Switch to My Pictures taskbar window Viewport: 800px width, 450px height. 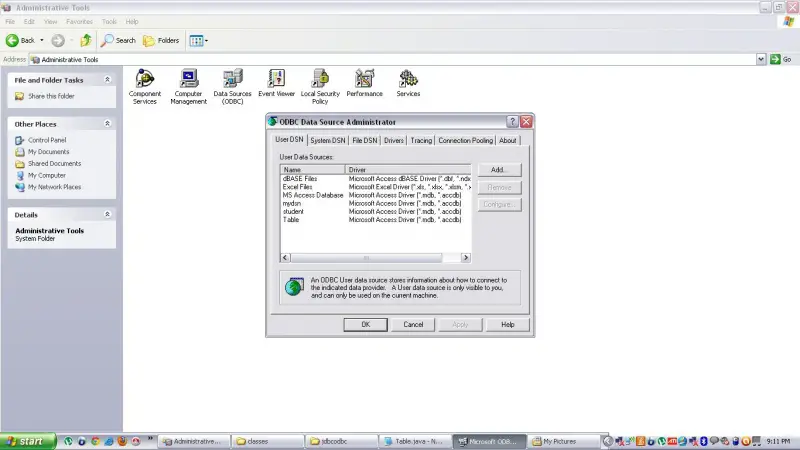[563, 441]
